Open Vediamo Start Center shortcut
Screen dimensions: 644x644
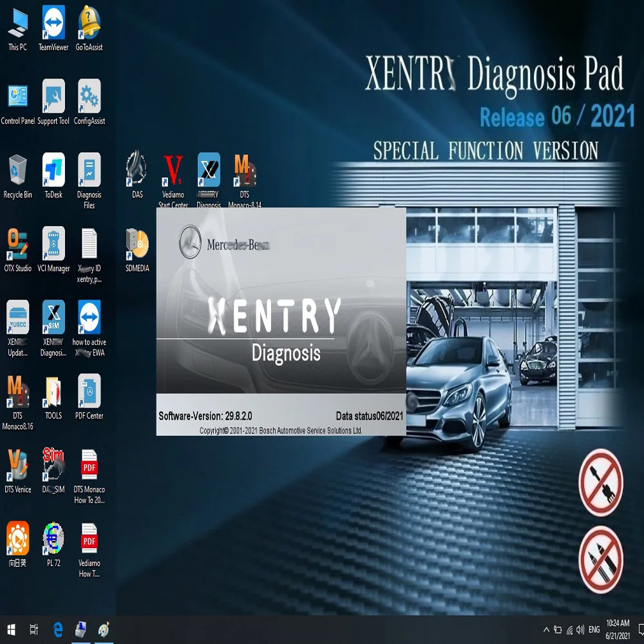point(173,180)
